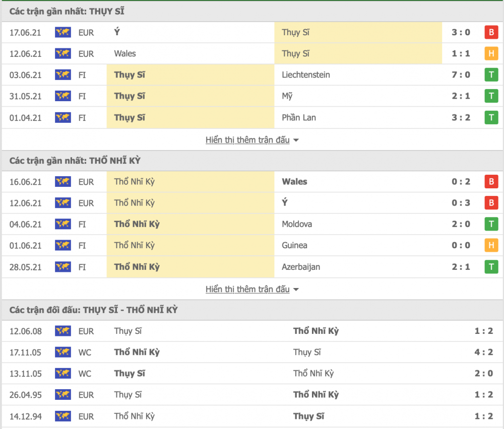Click the red B badge for Wales 0:2
This screenshot has height=429, width=504.
[491, 182]
